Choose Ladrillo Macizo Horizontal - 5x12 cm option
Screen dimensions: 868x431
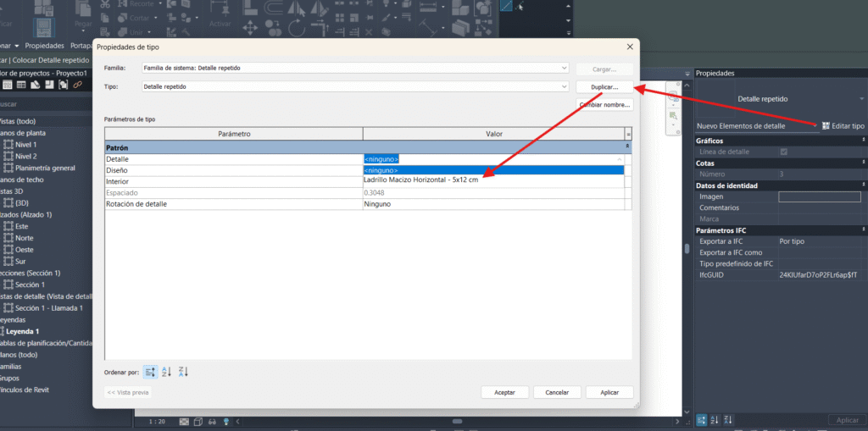[421, 180]
